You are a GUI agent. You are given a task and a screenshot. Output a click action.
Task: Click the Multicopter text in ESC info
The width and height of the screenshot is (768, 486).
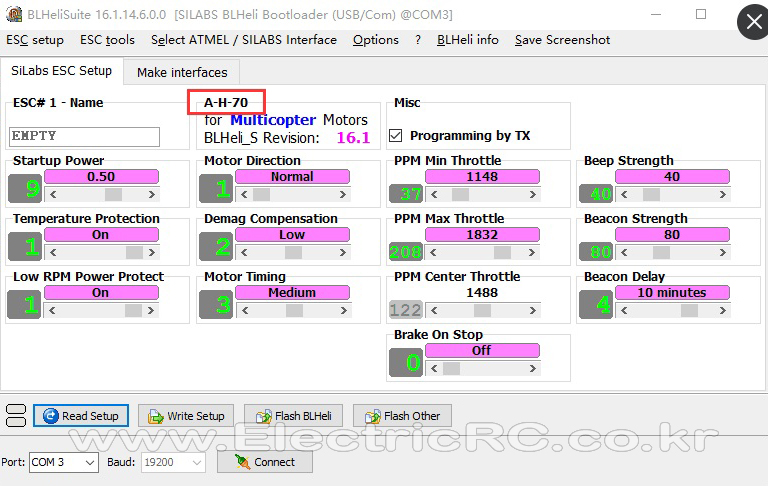point(273,120)
